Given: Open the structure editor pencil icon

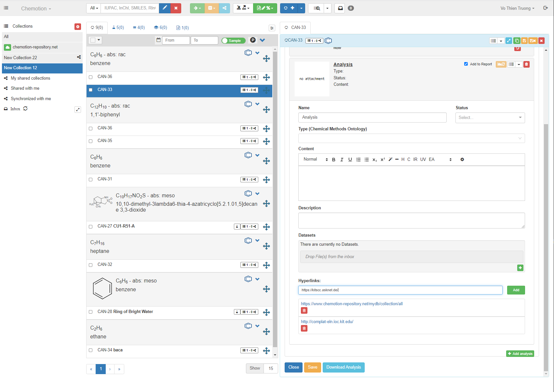Looking at the screenshot, I should pos(165,8).
